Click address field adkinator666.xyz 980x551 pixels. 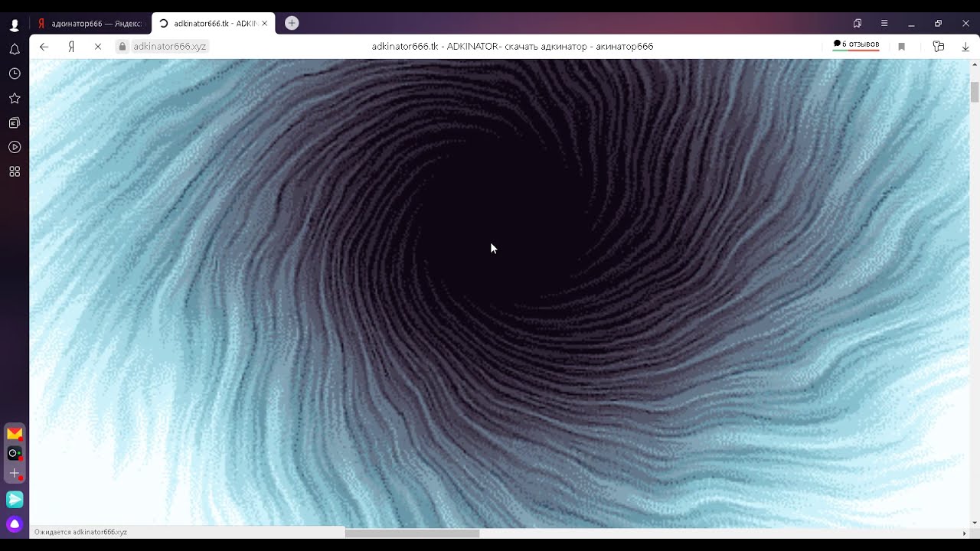pyautogui.click(x=169, y=47)
